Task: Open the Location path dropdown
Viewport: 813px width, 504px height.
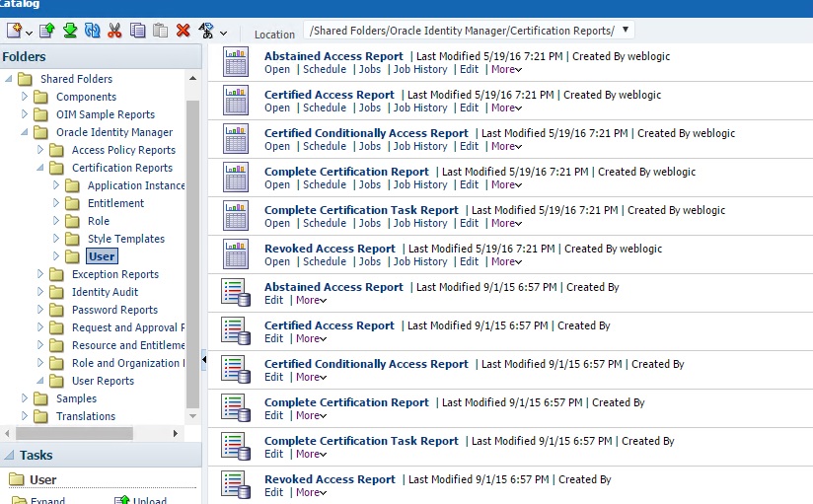Action: click(626, 30)
